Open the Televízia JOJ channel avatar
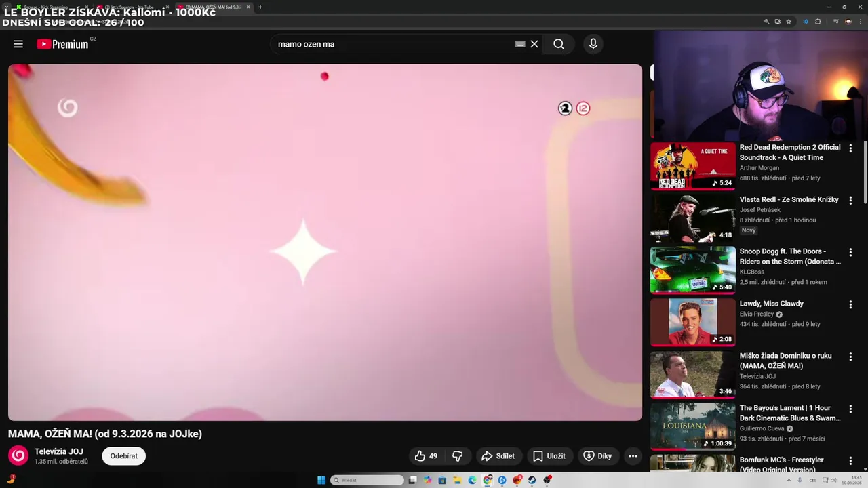This screenshot has width=868, height=488. (x=18, y=455)
